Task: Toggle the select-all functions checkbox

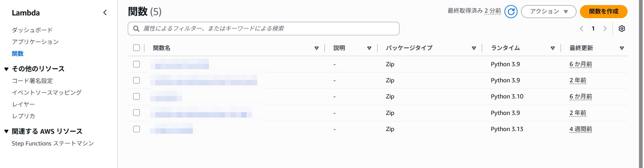Action: (137, 48)
